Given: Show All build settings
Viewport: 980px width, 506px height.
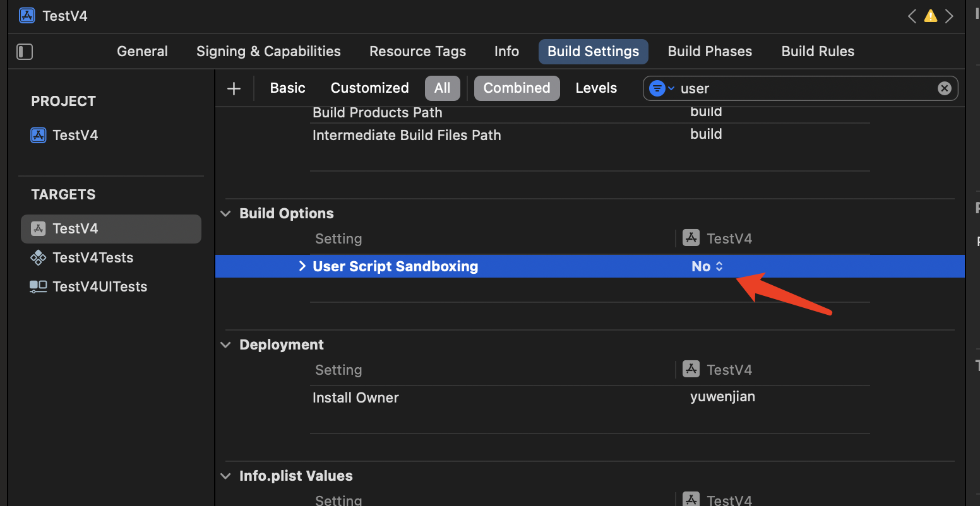Looking at the screenshot, I should coord(442,88).
